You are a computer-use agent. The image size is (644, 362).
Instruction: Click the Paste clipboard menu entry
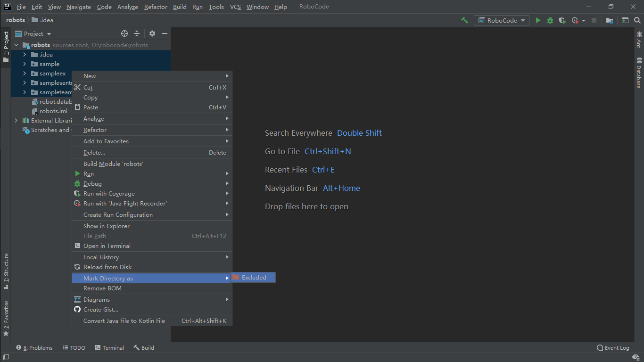[151, 107]
